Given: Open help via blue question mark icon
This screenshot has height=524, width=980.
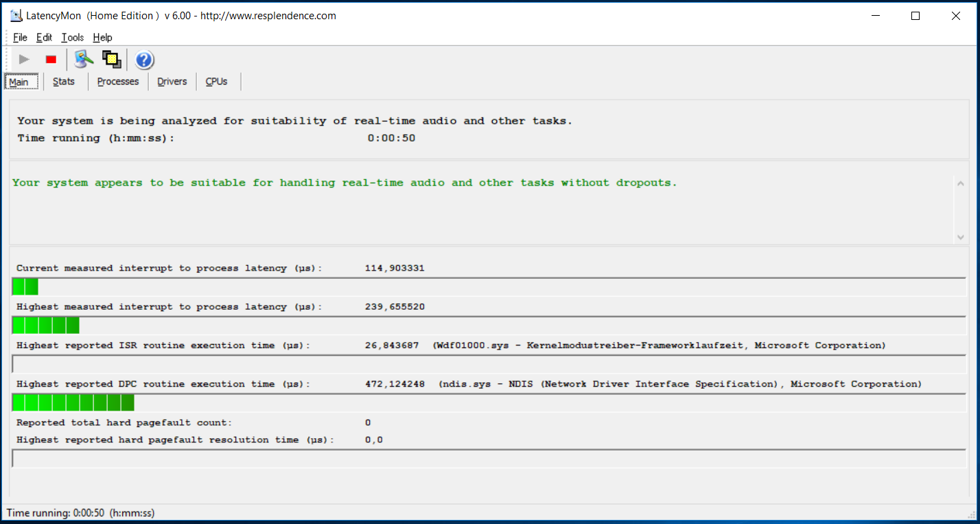Looking at the screenshot, I should pos(144,60).
